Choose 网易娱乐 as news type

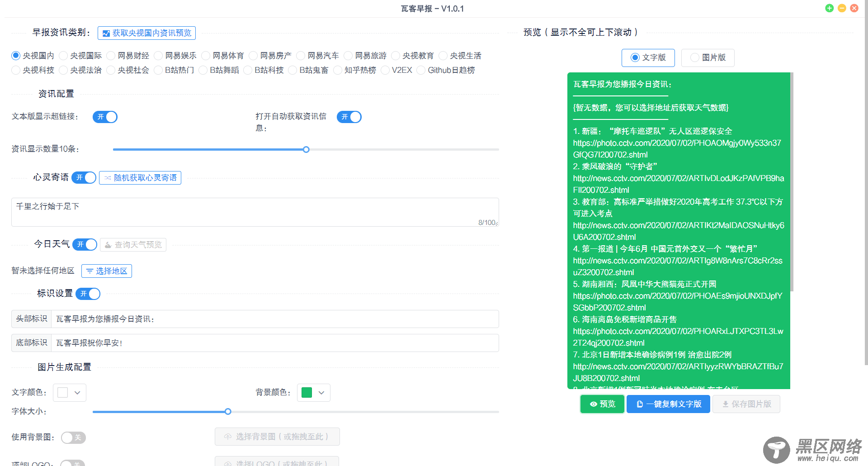tap(175, 56)
